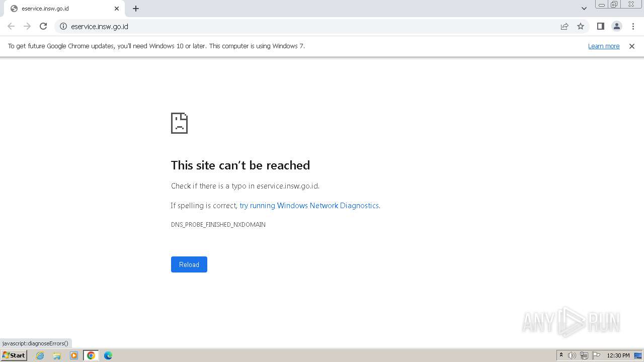Open the Learn more link
The image size is (644, 362).
(x=604, y=46)
